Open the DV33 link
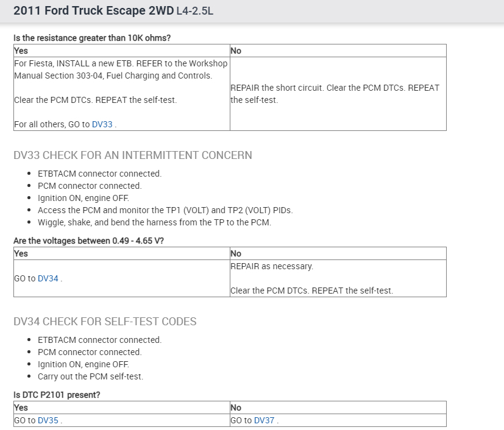Image resolution: width=504 pixels, height=430 pixels. tap(102, 124)
